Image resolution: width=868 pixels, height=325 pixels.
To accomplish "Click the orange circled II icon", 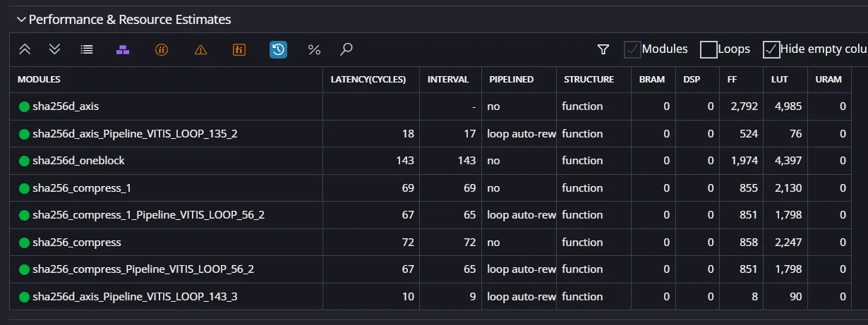I will [162, 49].
